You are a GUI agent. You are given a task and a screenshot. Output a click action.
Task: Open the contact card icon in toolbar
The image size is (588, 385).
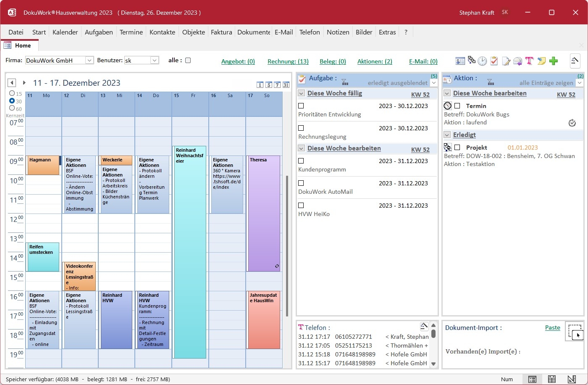click(x=460, y=61)
